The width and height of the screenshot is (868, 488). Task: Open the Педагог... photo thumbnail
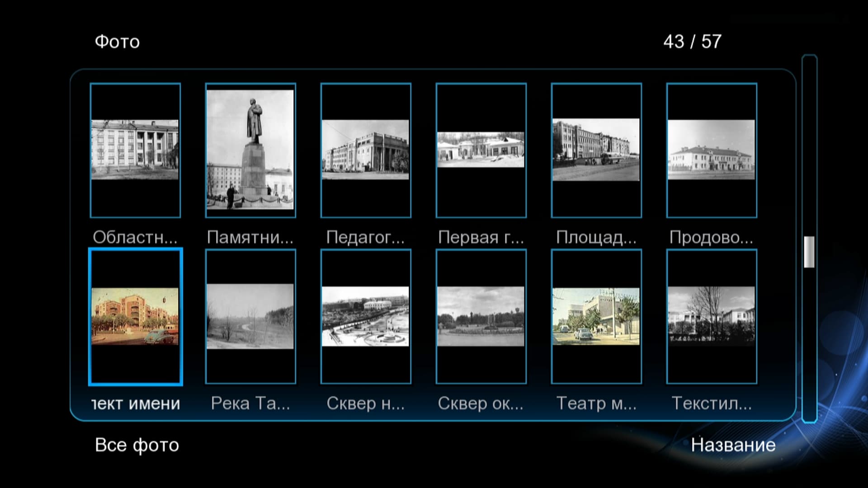point(366,150)
